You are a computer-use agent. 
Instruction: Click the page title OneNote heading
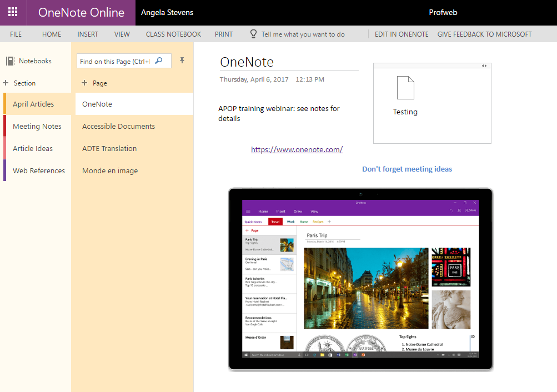tap(247, 62)
